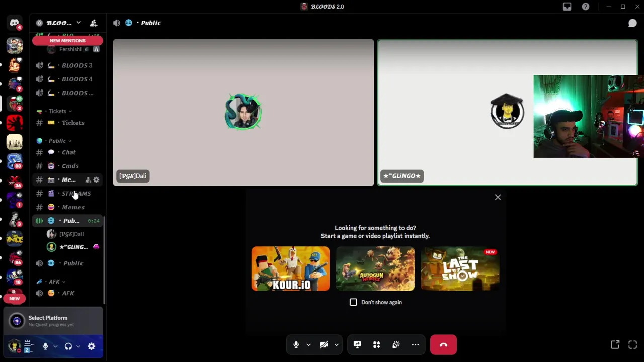
Task: Open the Chat text channel
Action: coord(67,152)
